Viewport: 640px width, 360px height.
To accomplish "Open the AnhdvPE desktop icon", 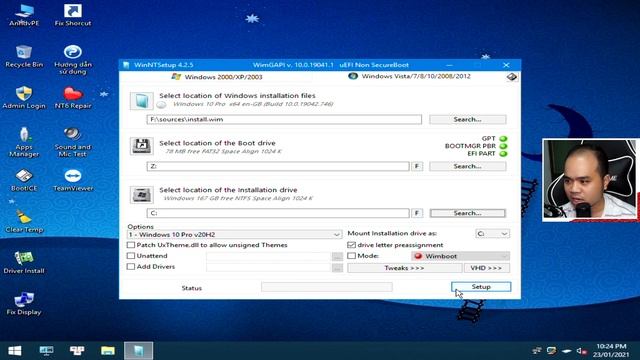I will pos(24,15).
